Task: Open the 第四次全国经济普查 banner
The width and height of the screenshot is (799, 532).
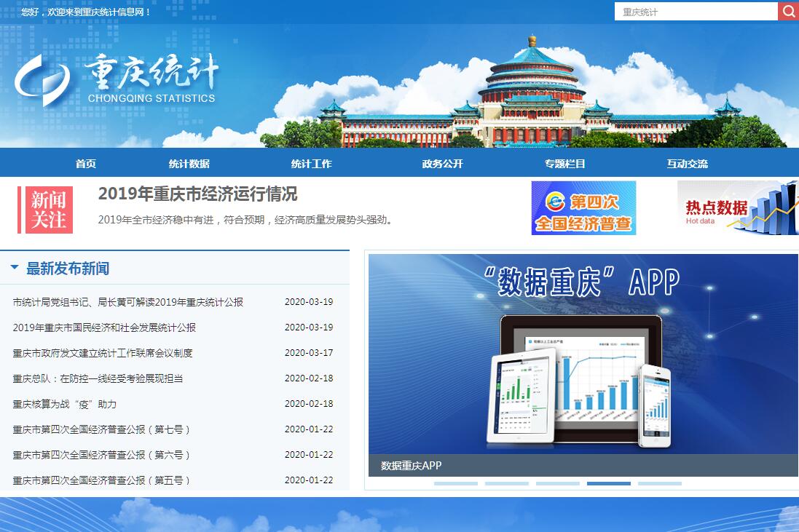Action: (583, 208)
